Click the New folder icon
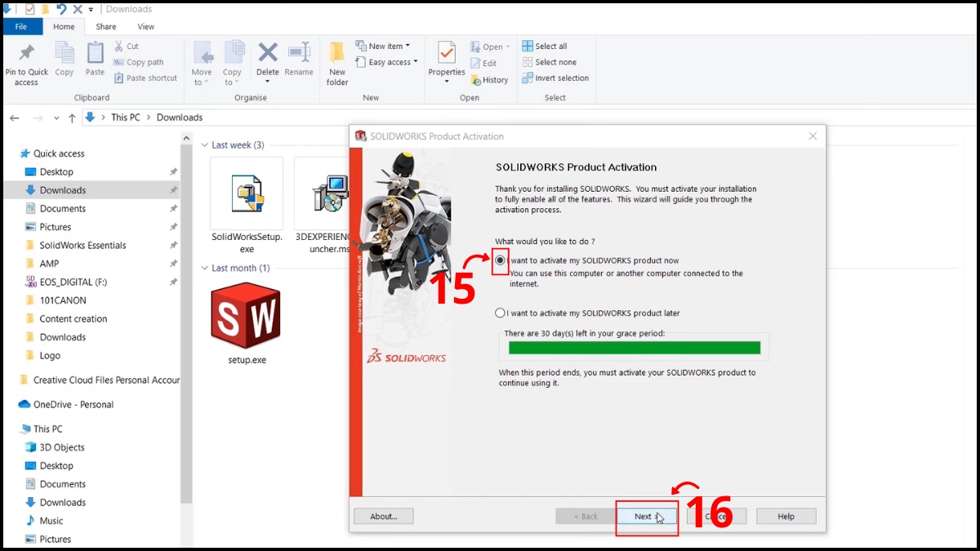This screenshot has width=980, height=551. (x=337, y=52)
